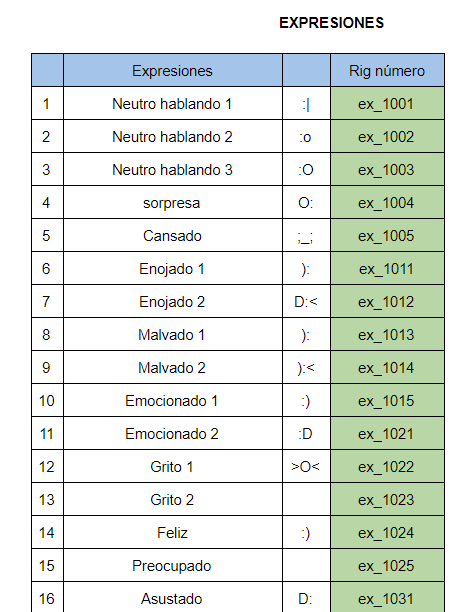Viewport: 475px width, 612px height.
Task: Click the :o emoticon cell
Action: tap(306, 137)
